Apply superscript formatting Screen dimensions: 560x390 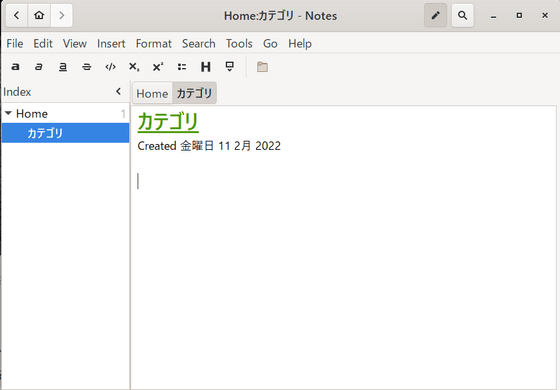[158, 67]
